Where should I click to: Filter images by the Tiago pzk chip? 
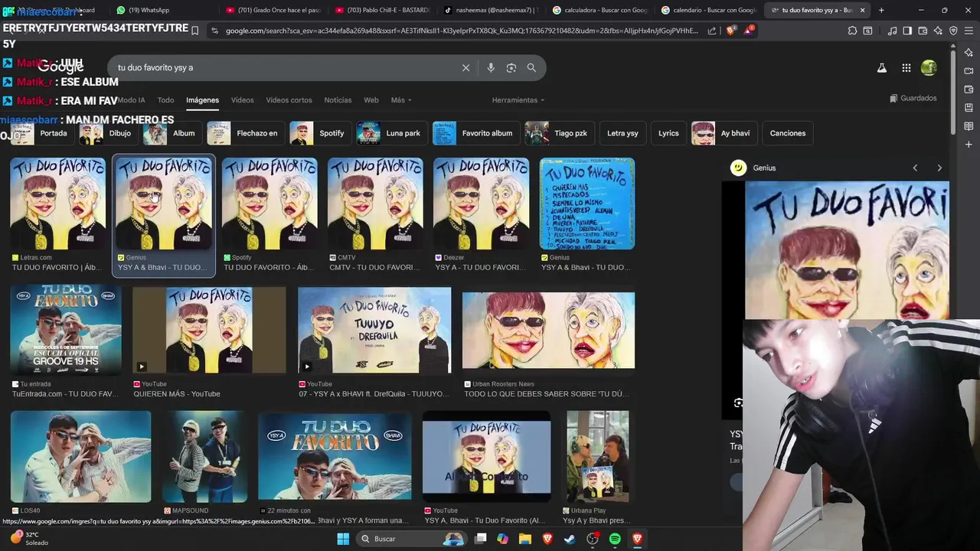(558, 133)
